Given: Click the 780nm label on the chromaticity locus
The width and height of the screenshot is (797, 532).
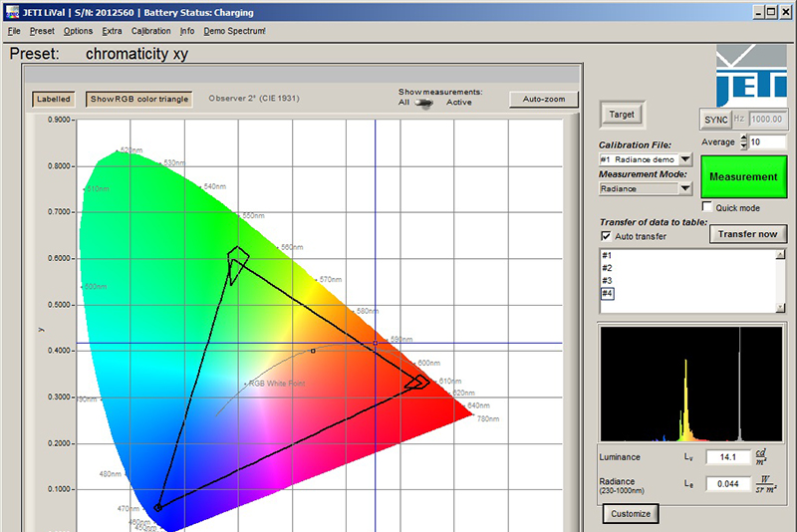Looking at the screenshot, I should tap(488, 418).
